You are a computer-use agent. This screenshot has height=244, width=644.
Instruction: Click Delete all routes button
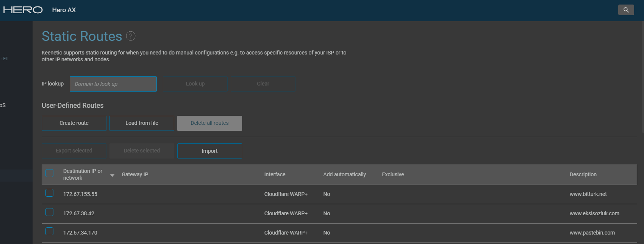coord(209,123)
